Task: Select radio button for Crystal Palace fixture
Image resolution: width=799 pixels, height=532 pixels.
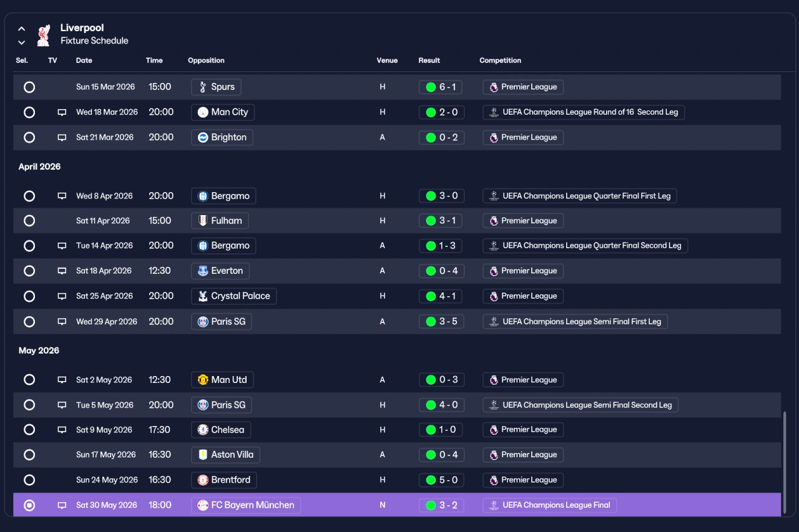Action: click(x=29, y=296)
